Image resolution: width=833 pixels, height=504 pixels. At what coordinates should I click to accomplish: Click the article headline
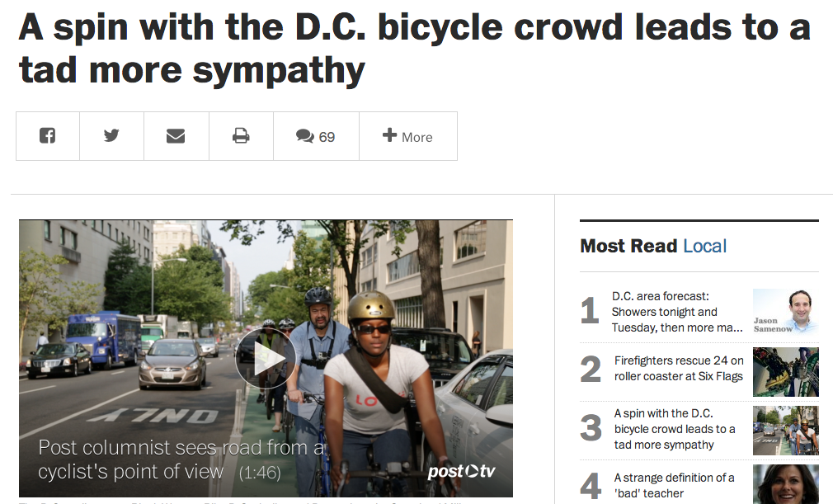click(414, 49)
